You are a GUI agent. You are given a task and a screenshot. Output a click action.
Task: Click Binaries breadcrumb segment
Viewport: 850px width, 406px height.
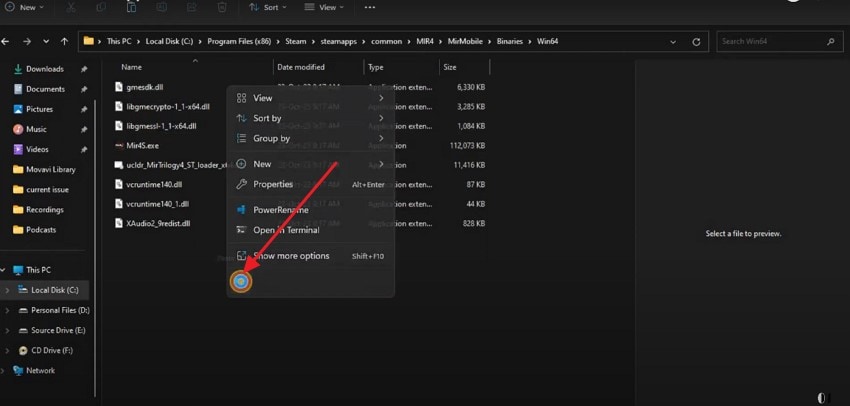(509, 41)
